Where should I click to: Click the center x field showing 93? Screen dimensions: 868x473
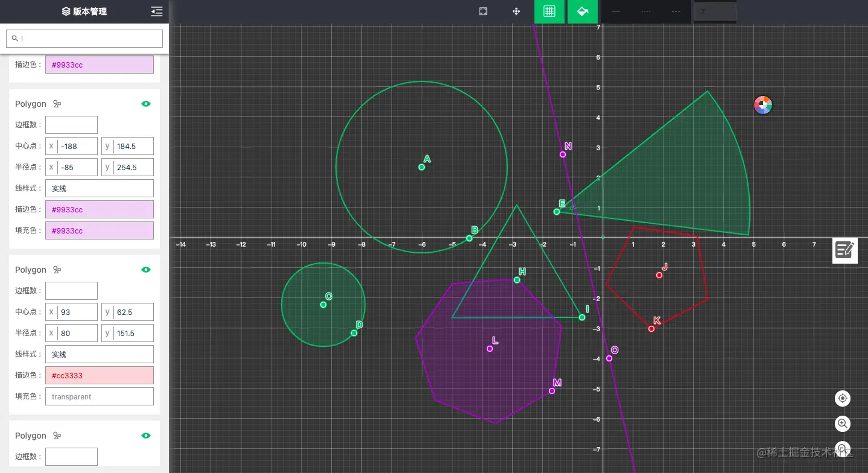[71, 312]
